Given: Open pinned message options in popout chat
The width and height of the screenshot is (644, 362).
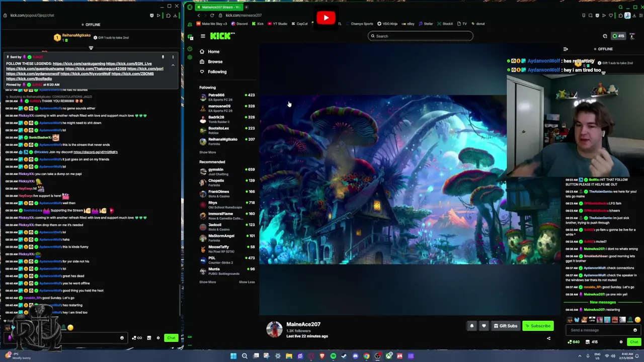Looking at the screenshot, I should (x=173, y=57).
